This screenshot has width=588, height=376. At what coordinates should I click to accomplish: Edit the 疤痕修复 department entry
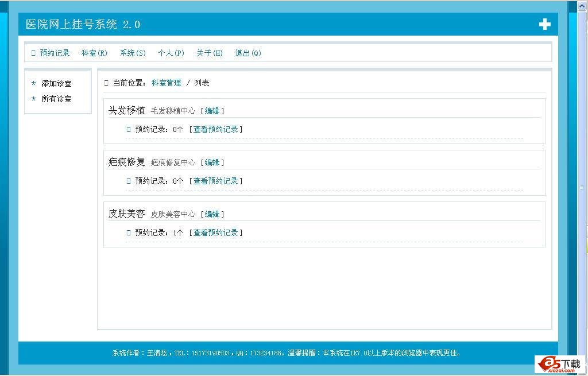tap(212, 162)
